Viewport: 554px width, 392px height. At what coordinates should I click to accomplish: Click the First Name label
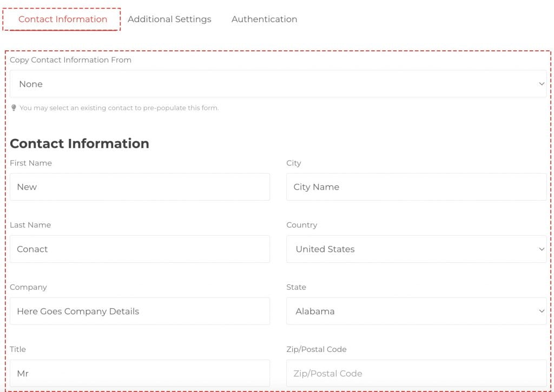point(31,163)
